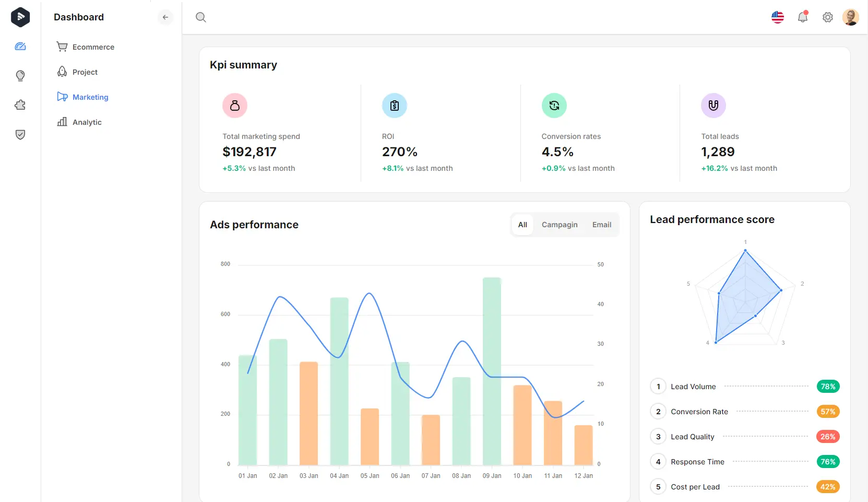This screenshot has width=868, height=502.
Task: Open the speedometer dashboard icon in sidebar
Action: [20, 46]
